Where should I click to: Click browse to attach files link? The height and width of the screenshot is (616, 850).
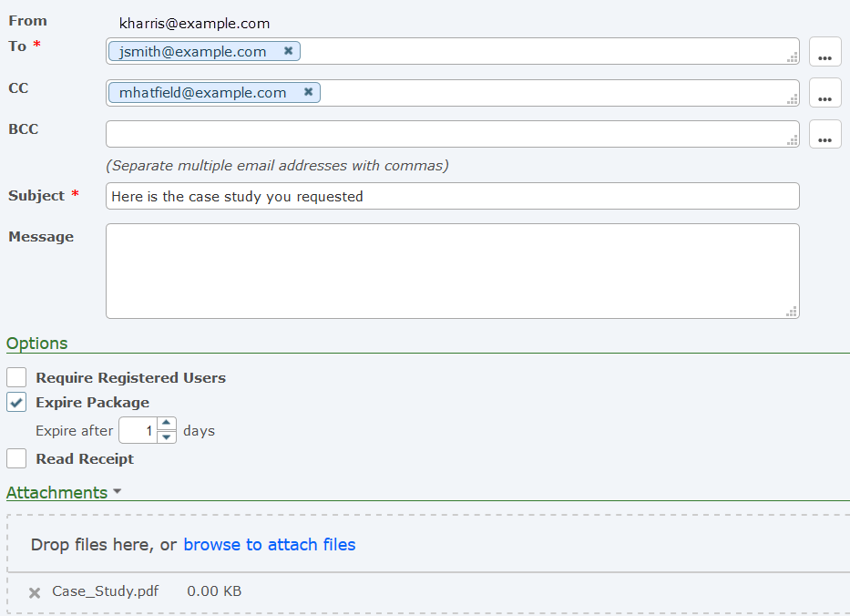coord(269,545)
